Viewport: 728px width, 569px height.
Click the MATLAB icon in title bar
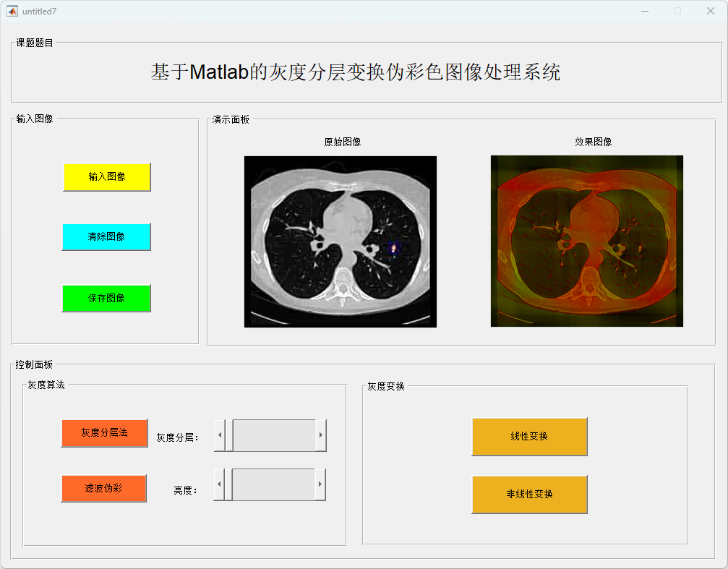pos(12,11)
